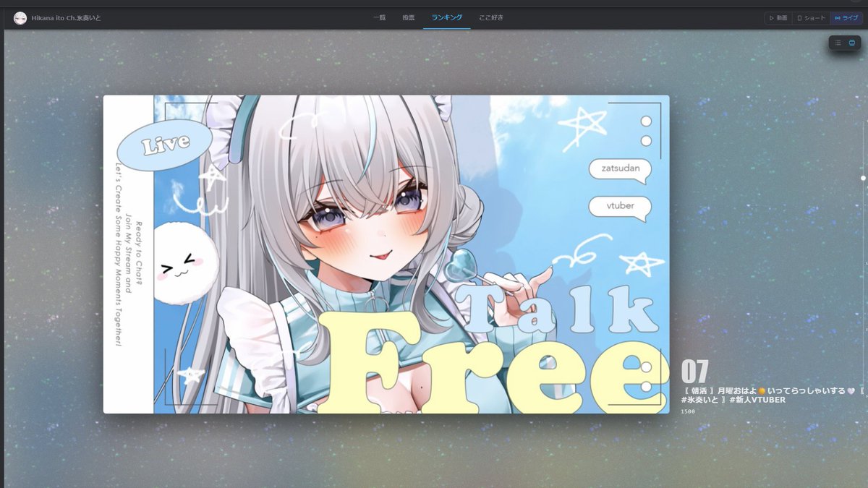Filter by ショート shorts
868x488 pixels.
click(811, 18)
